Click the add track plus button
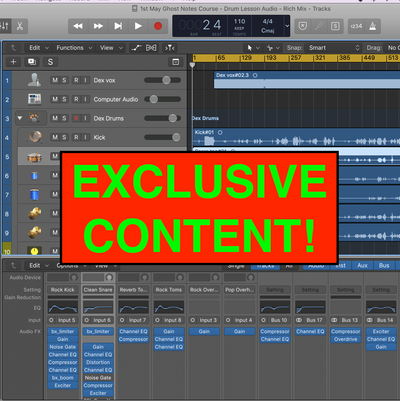 click(x=13, y=62)
